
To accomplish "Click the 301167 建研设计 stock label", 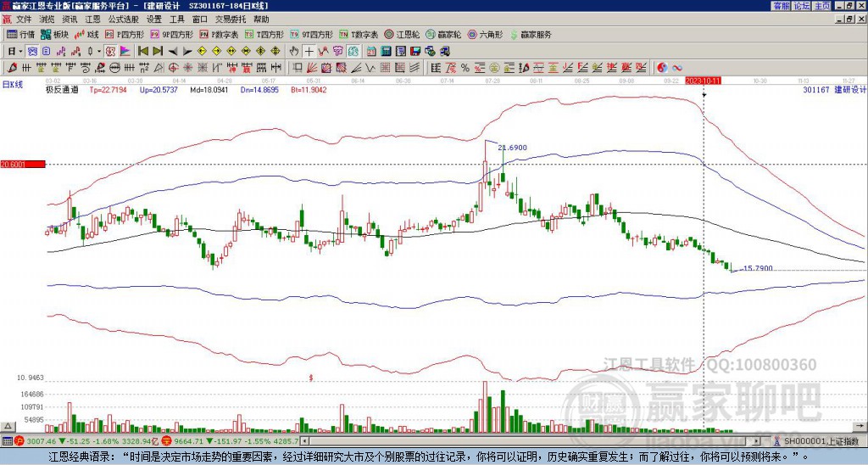I will [834, 89].
